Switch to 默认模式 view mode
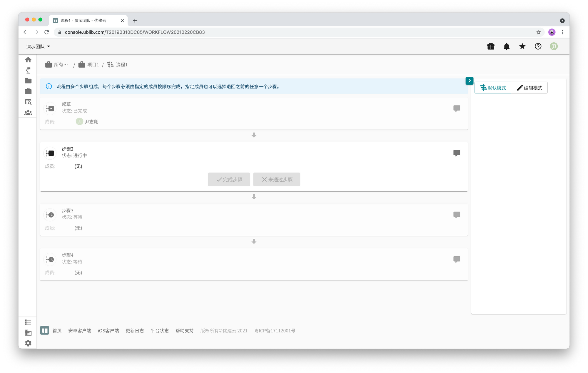Screen dimensions: 588x373 coord(493,88)
